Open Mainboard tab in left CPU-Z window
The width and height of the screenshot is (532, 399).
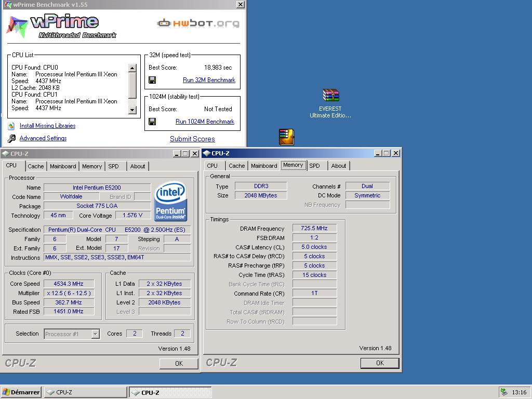coord(63,166)
